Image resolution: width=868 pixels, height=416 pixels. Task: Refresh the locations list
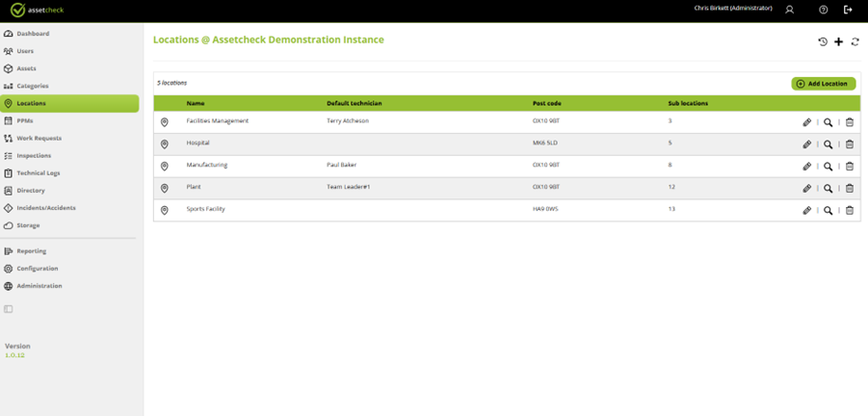(855, 42)
